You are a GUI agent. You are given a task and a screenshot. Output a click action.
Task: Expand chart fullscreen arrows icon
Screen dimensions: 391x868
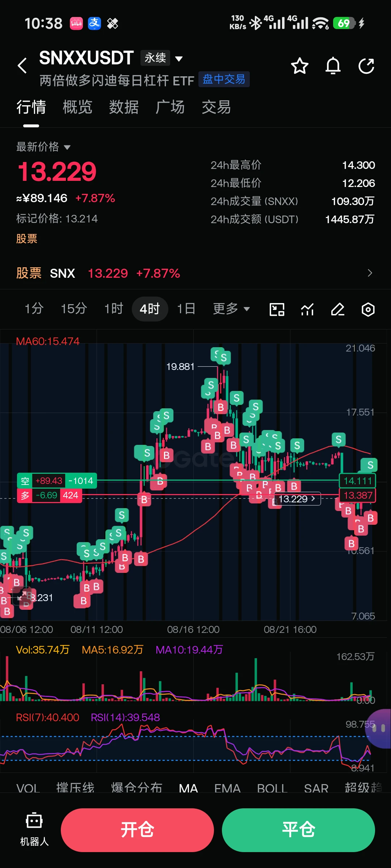point(22,595)
